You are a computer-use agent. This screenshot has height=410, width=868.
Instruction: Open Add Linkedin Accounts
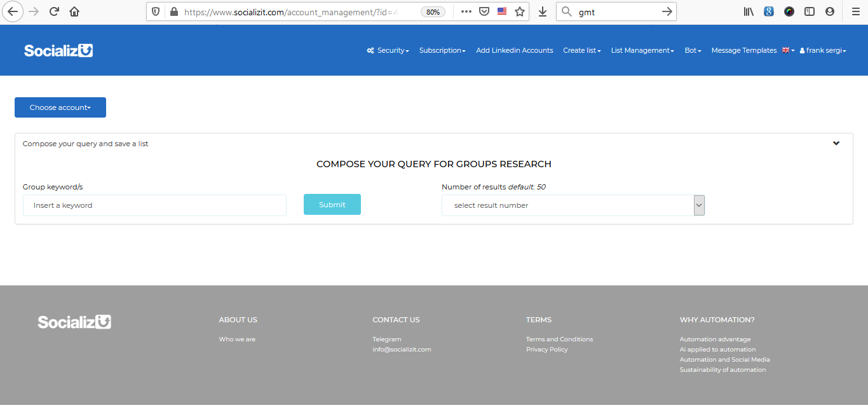click(515, 50)
